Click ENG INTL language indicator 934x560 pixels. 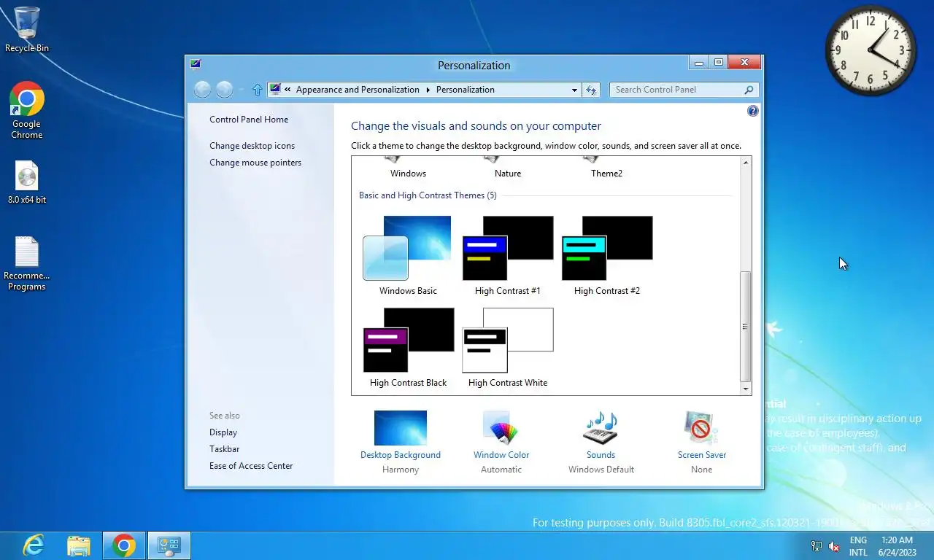click(x=858, y=546)
